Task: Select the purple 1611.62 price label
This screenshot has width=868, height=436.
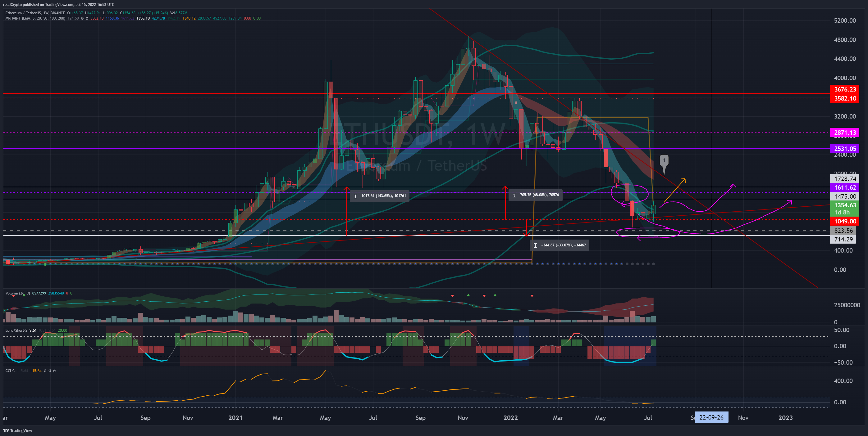Action: coord(844,188)
